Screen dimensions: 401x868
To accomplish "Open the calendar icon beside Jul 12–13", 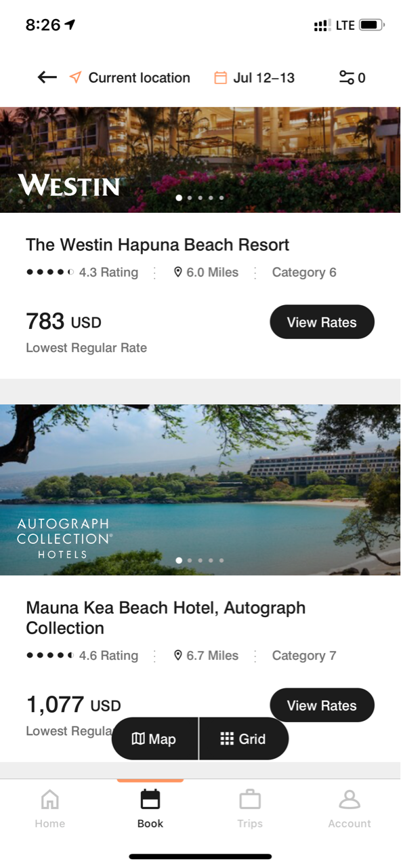I will (x=220, y=77).
